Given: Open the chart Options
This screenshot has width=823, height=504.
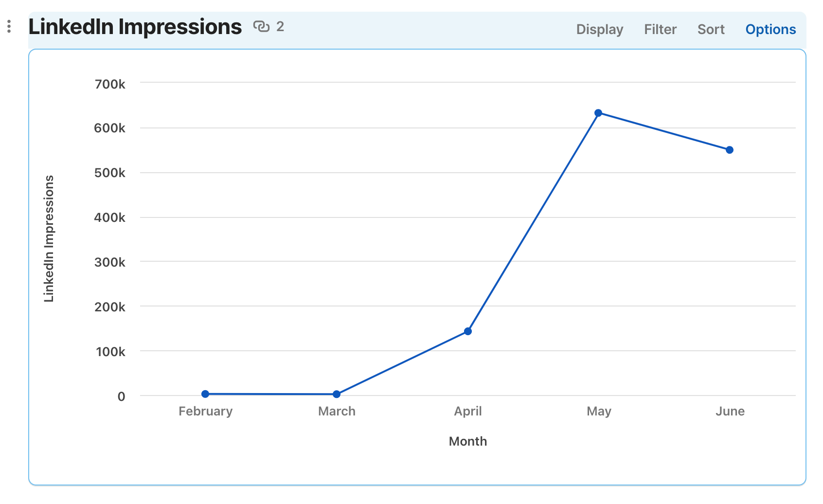Looking at the screenshot, I should click(x=770, y=29).
